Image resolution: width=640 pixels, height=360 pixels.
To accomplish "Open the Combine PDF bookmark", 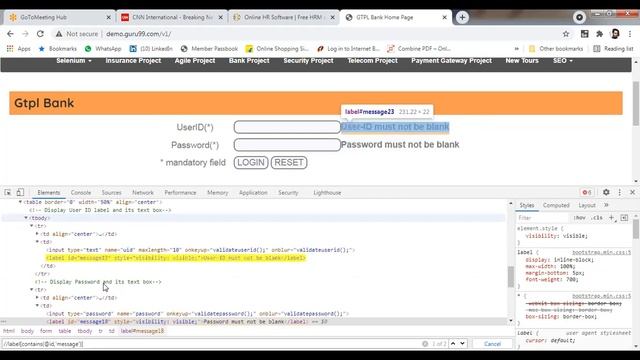I will pyautogui.click(x=419, y=49).
